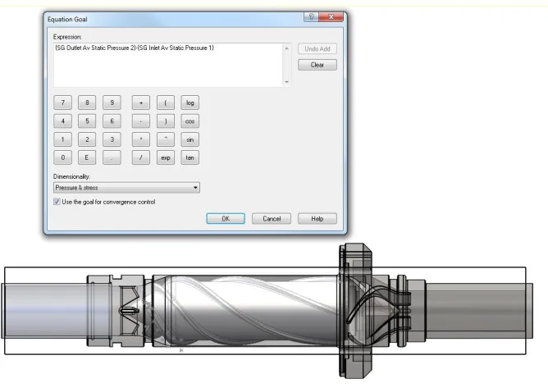Open Help for Equation Goal
Viewport: 548px width, 392px height.
coord(317,219)
